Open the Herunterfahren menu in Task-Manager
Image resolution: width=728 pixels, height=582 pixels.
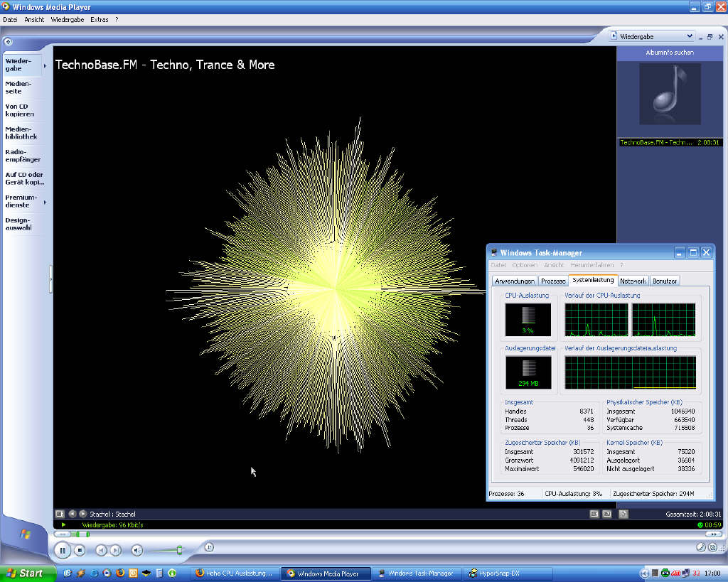(592, 265)
